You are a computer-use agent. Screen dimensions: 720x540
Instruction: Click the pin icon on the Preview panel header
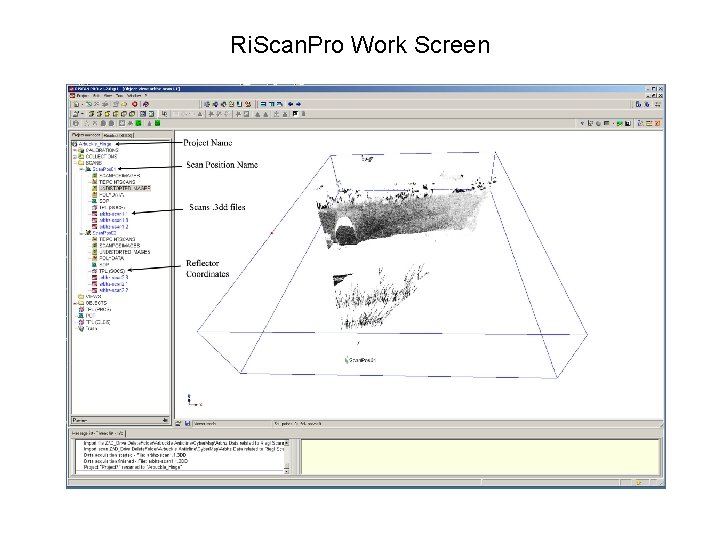pos(165,420)
